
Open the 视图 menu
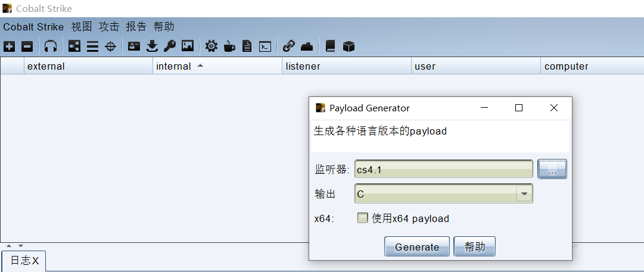click(82, 27)
